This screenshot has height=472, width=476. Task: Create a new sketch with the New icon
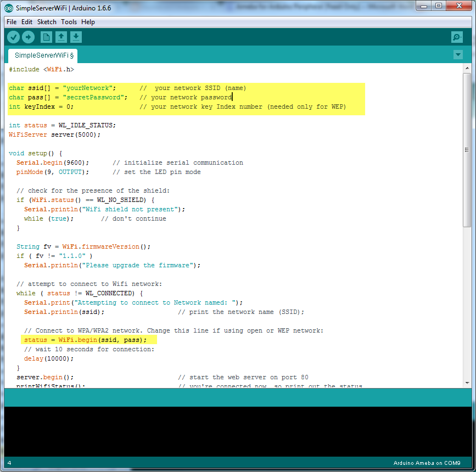(46, 37)
